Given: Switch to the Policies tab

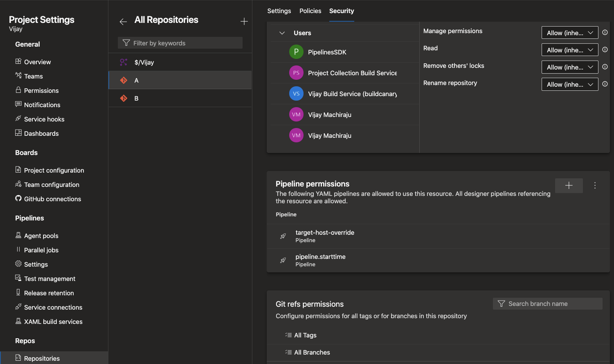Looking at the screenshot, I should tap(310, 11).
